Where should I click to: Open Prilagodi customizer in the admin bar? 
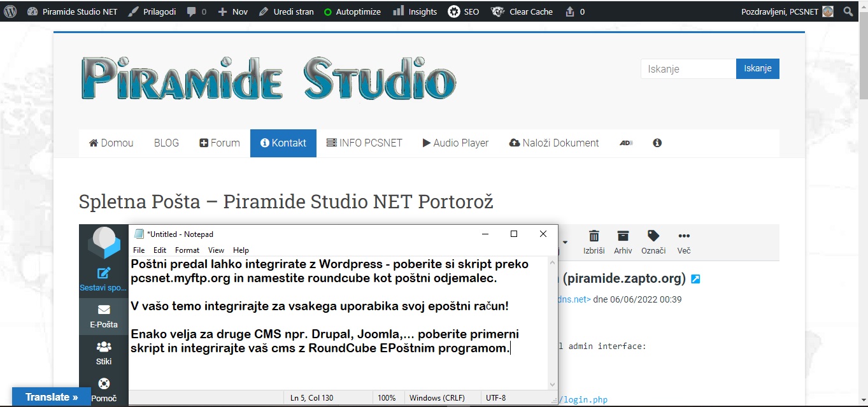tap(152, 11)
